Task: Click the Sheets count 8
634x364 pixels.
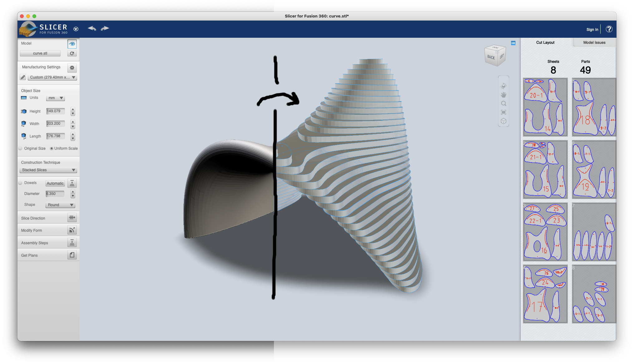Action: (553, 70)
